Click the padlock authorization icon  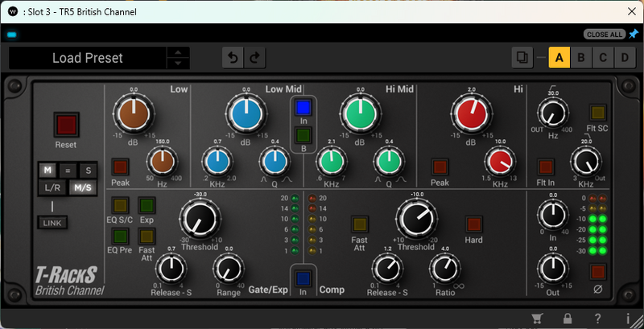568,319
